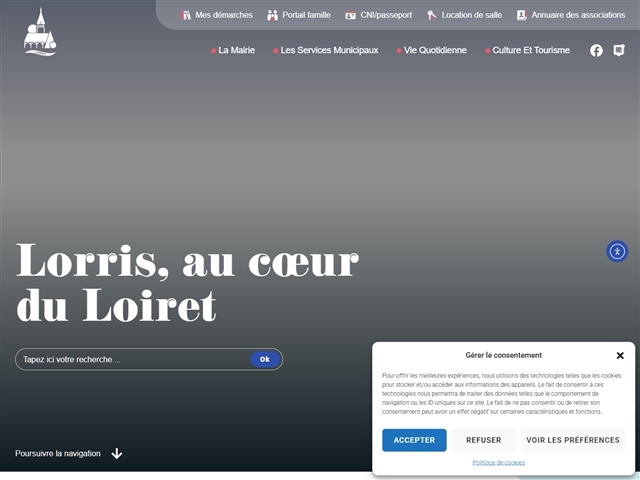Image resolution: width=640 pixels, height=480 pixels.
Task: Close the consent dialog with X
Action: coord(620,356)
